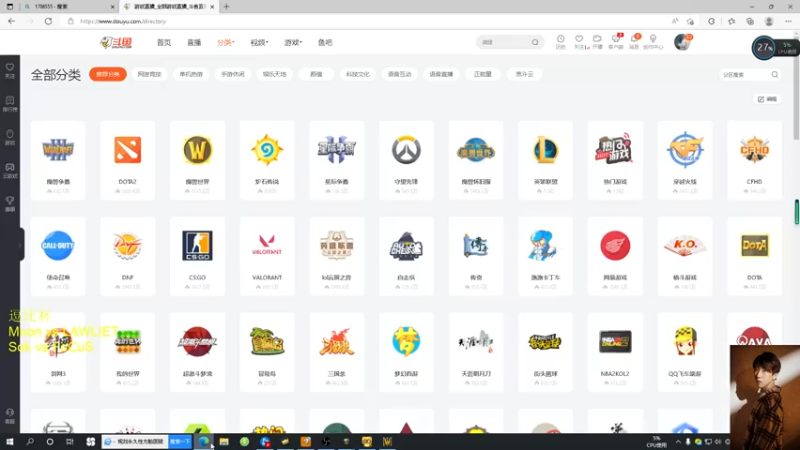Open the browser settings ellipsis menu

point(788,21)
